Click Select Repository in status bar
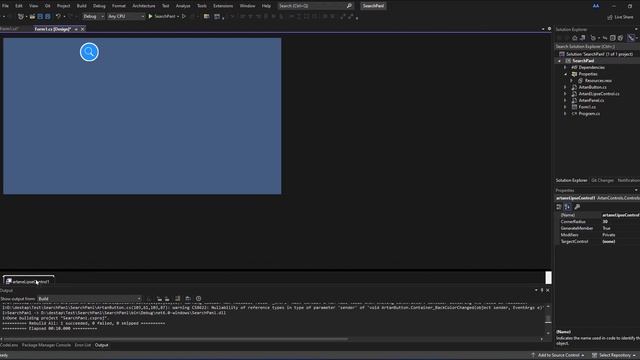This screenshot has width=640, height=360. click(x=614, y=355)
